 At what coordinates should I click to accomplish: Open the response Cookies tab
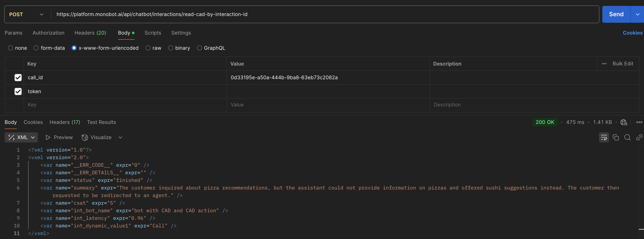click(x=33, y=122)
